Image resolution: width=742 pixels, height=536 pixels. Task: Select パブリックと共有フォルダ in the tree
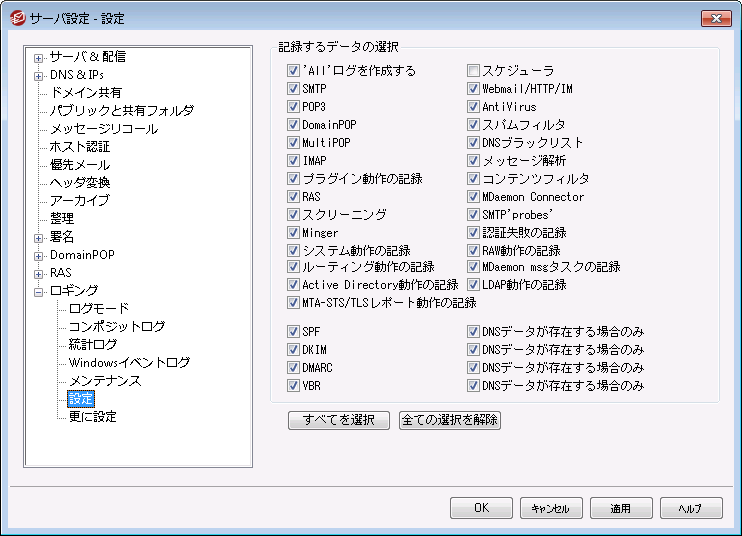pyautogui.click(x=122, y=111)
